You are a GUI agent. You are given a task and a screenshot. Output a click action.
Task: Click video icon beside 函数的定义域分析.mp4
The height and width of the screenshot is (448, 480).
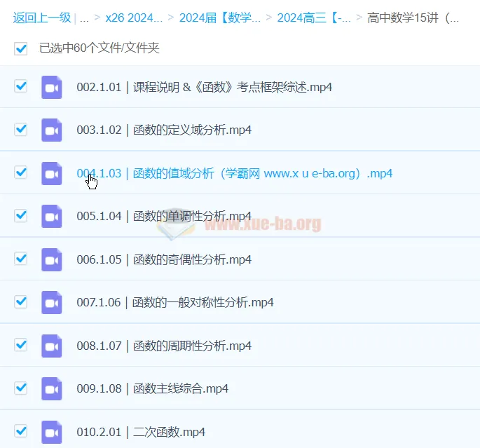pyautogui.click(x=52, y=130)
